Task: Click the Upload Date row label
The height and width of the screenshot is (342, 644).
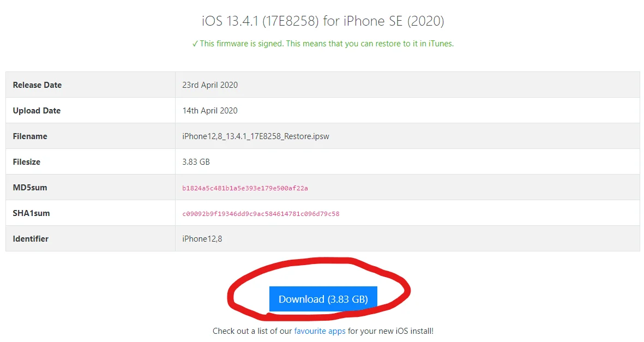Action: click(x=37, y=111)
